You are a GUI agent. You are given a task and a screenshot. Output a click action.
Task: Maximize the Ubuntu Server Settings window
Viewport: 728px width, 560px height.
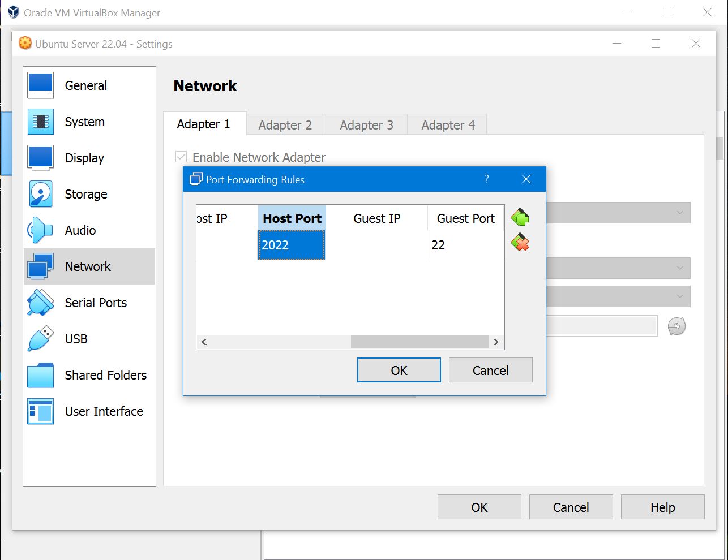tap(656, 43)
